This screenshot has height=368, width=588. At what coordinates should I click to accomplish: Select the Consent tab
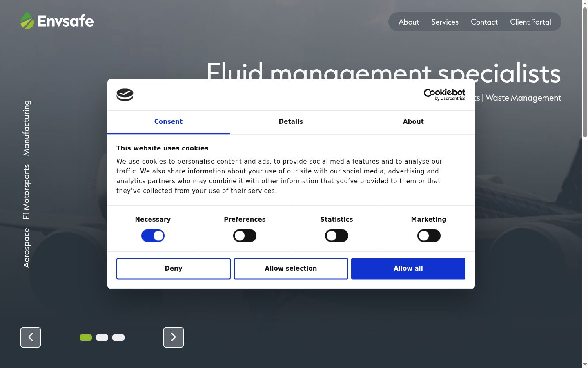point(168,122)
